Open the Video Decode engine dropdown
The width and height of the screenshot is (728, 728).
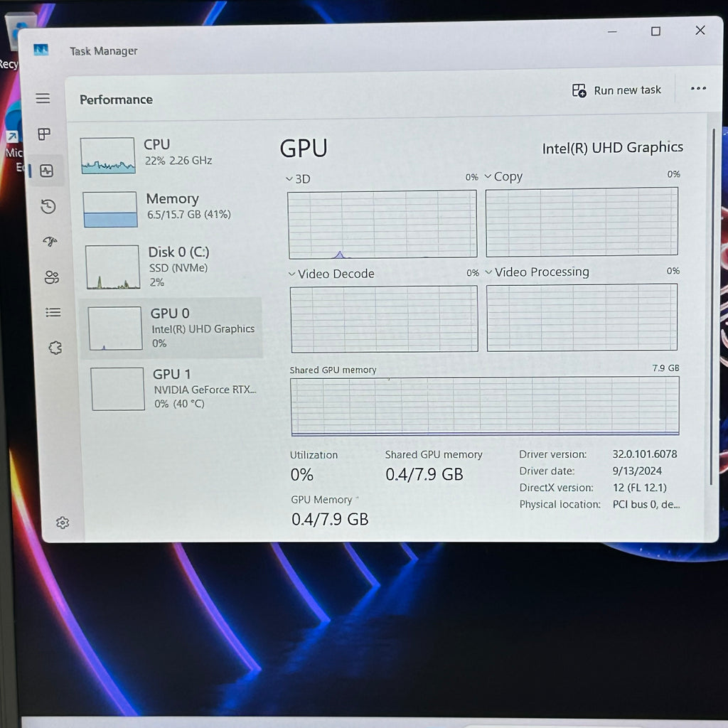[x=292, y=274]
